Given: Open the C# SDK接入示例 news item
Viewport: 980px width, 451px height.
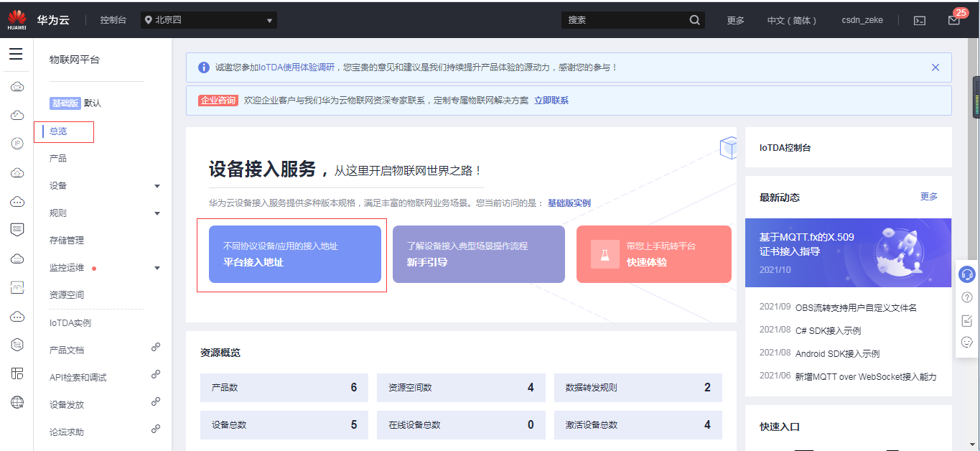Looking at the screenshot, I should pos(828,330).
